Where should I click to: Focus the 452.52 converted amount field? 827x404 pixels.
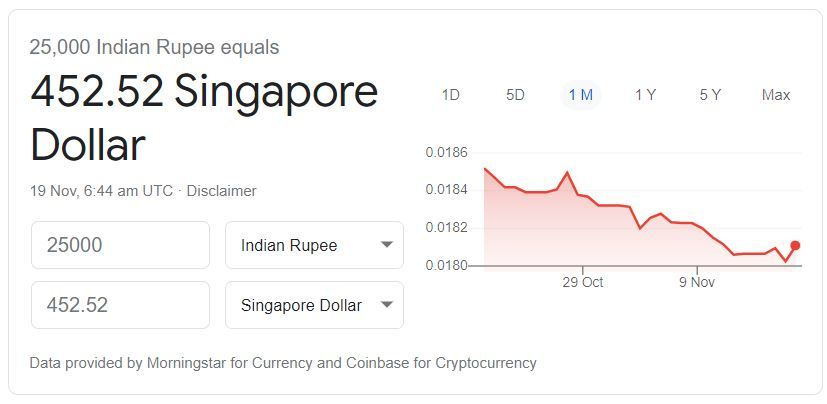120,305
